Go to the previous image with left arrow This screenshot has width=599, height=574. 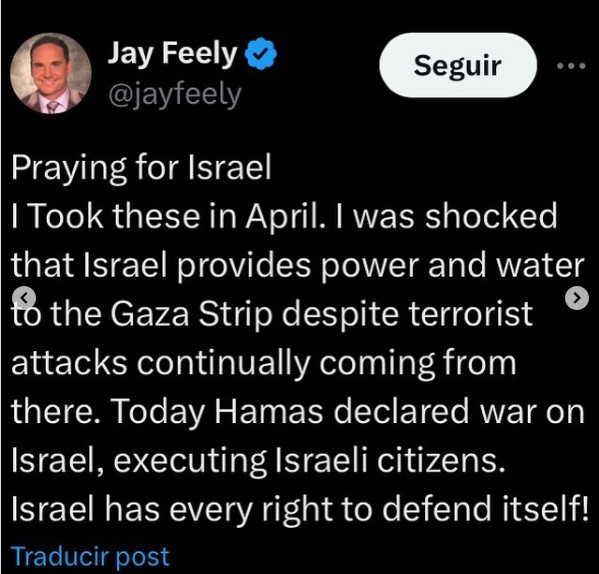(24, 298)
